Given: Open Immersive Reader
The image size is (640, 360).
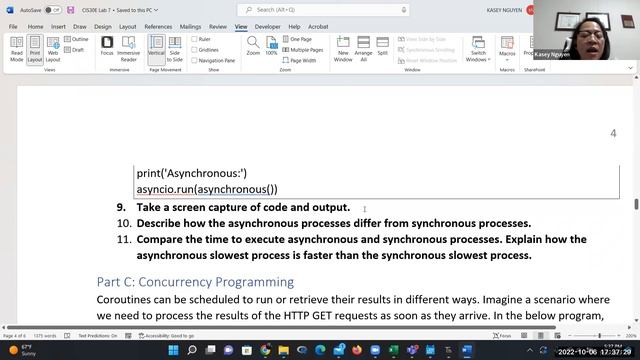Looking at the screenshot, I should pyautogui.click(x=128, y=49).
